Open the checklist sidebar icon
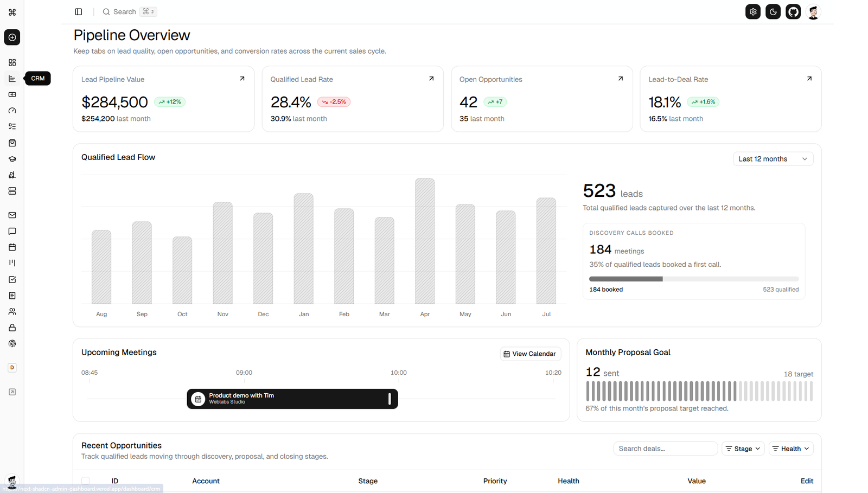The width and height of the screenshot is (868, 493). (x=12, y=126)
